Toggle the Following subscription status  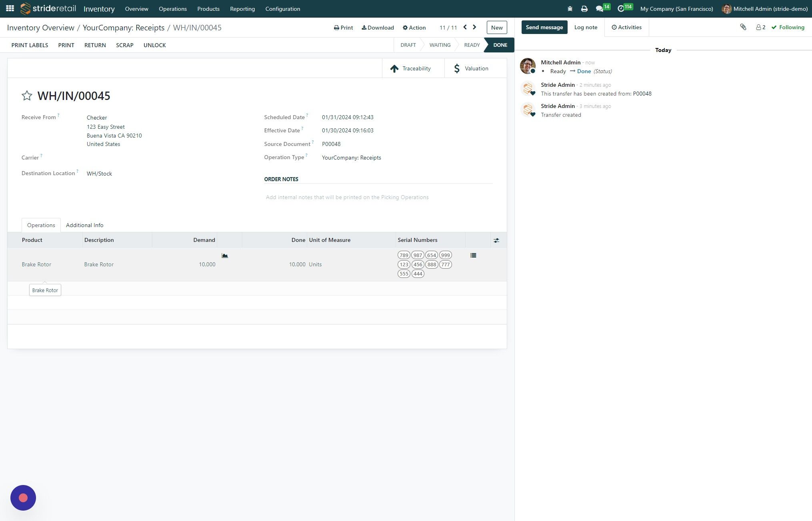point(788,27)
